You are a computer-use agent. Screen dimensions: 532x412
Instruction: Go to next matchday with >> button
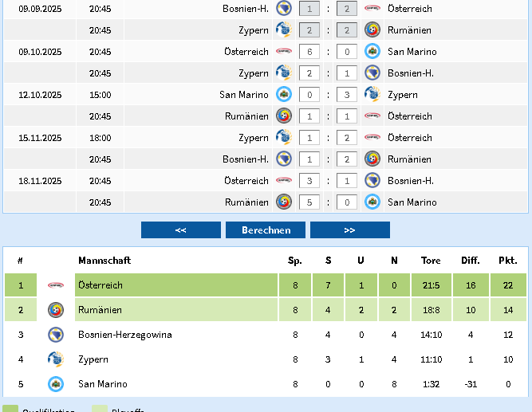[350, 230]
